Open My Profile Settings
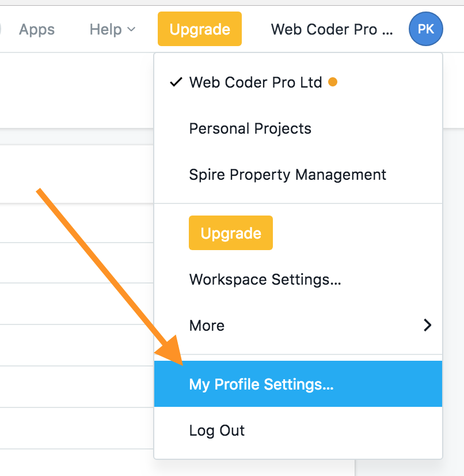The image size is (464, 476). click(x=261, y=384)
